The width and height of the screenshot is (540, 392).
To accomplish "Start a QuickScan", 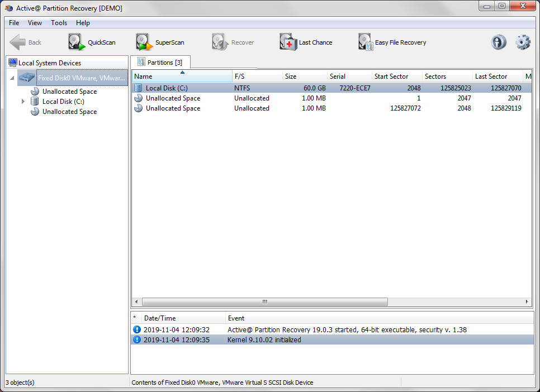I will [92, 42].
